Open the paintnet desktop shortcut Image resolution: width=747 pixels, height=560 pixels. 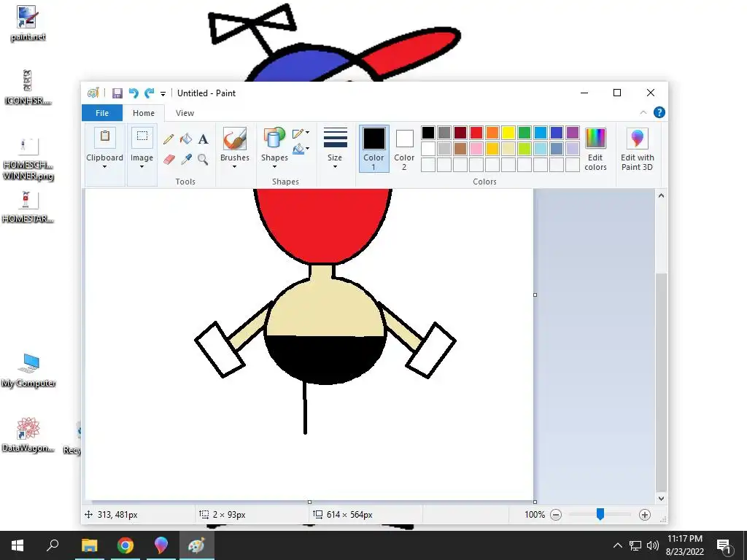[x=27, y=23]
